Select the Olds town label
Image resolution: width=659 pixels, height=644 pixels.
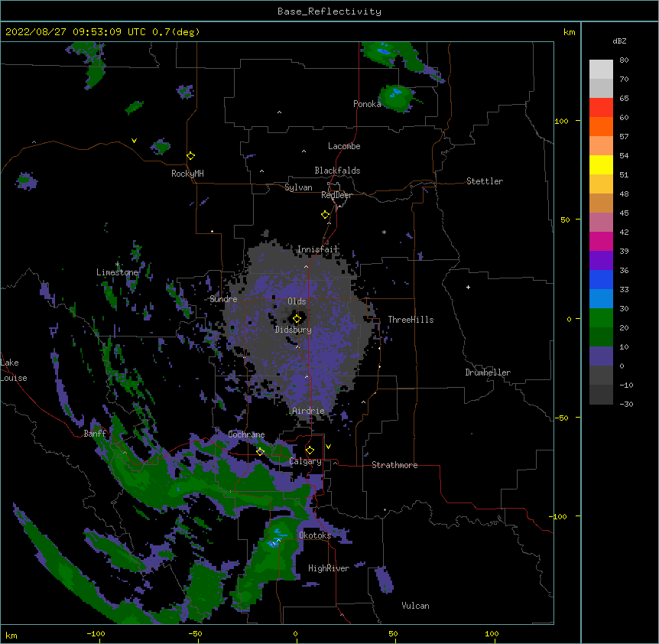(297, 301)
